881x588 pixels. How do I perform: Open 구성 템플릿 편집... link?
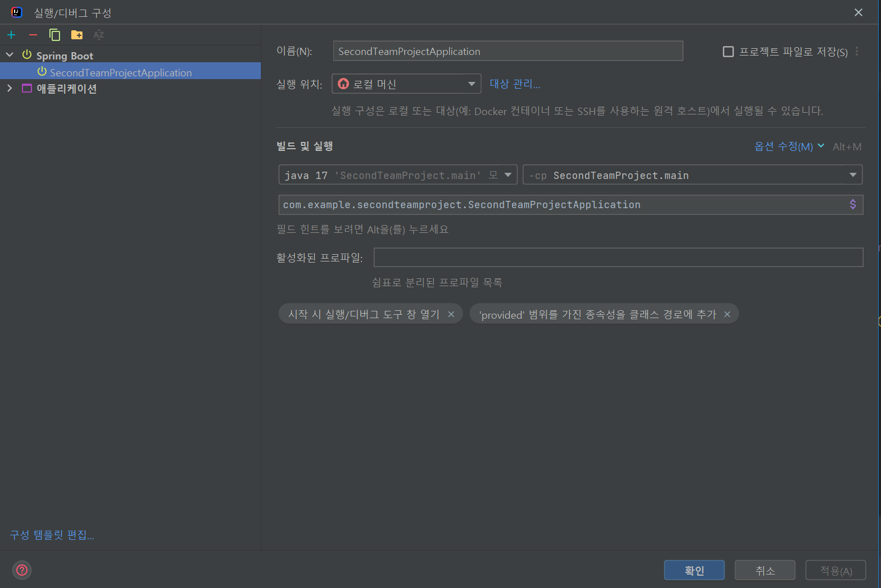coord(52,535)
